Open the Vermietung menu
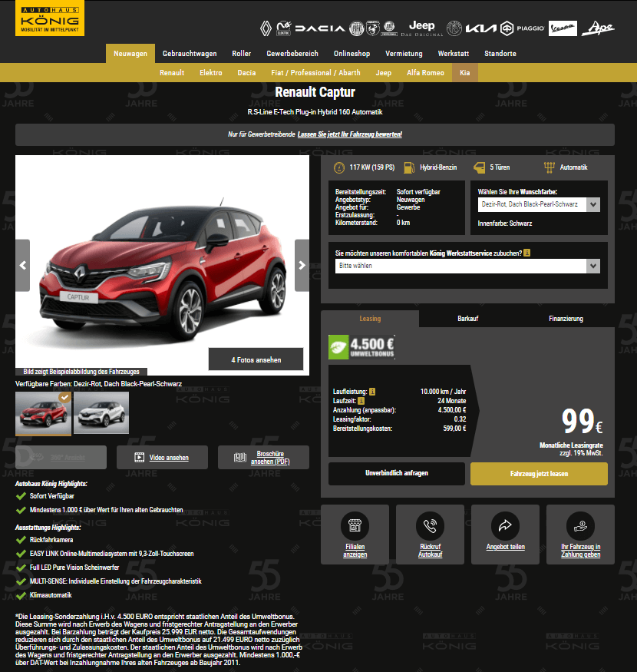The width and height of the screenshot is (637, 672). 404,54
